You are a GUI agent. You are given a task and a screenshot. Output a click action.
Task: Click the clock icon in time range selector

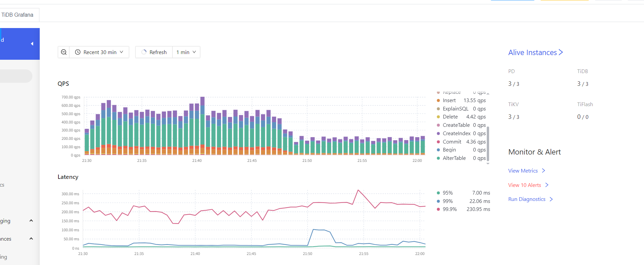coord(78,52)
